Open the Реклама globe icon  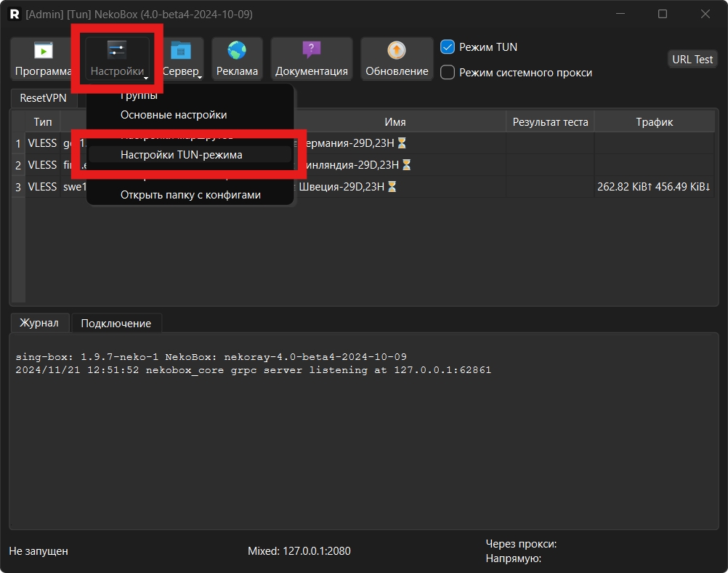[237, 50]
